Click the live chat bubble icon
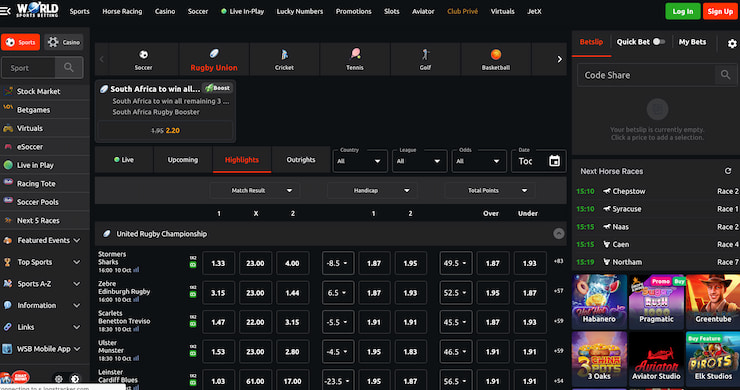This screenshot has width=740, height=390. click(x=20, y=378)
